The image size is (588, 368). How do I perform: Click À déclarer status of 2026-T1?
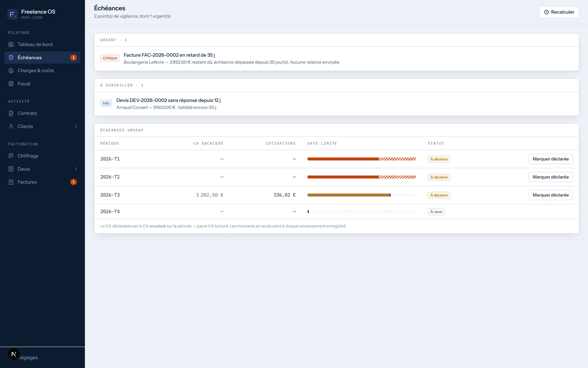439,159
